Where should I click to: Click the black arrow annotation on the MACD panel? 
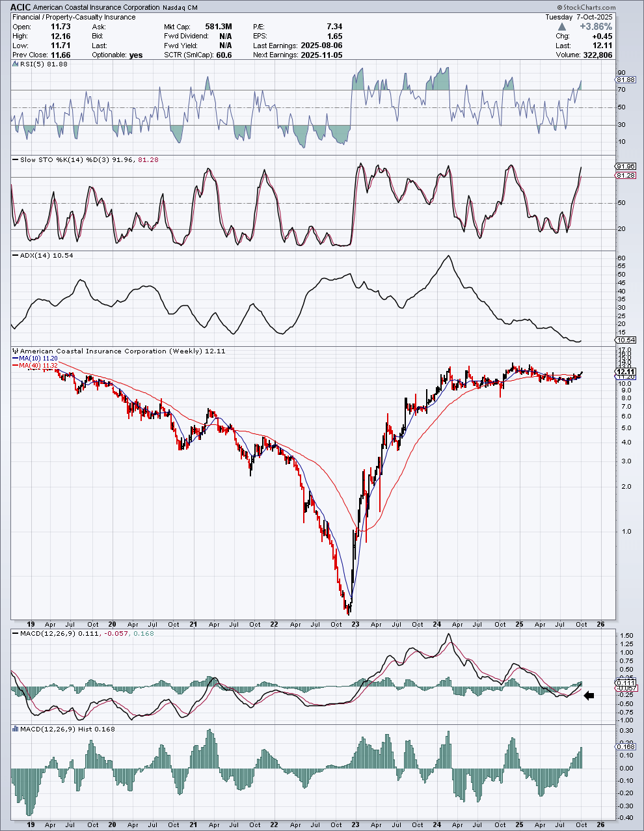click(589, 696)
